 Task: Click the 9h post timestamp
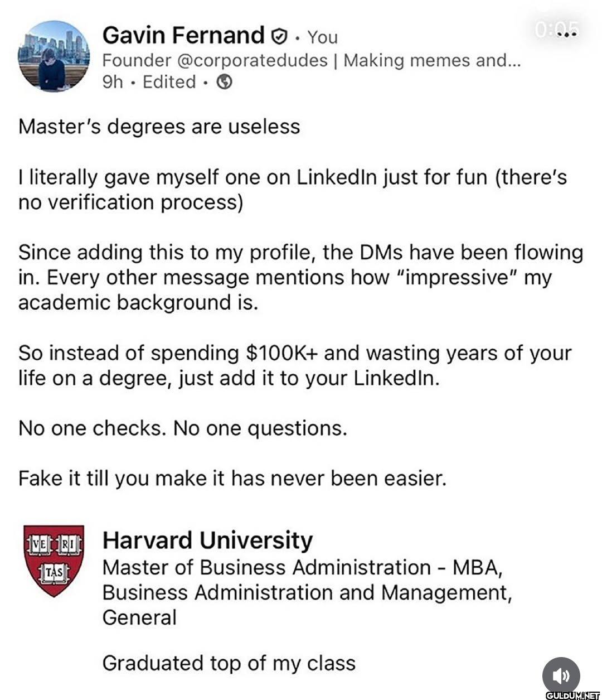coord(112,83)
